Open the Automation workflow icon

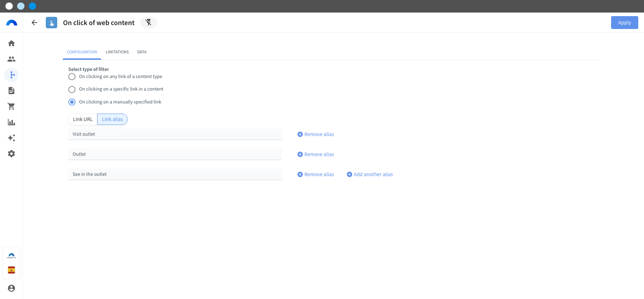11,75
